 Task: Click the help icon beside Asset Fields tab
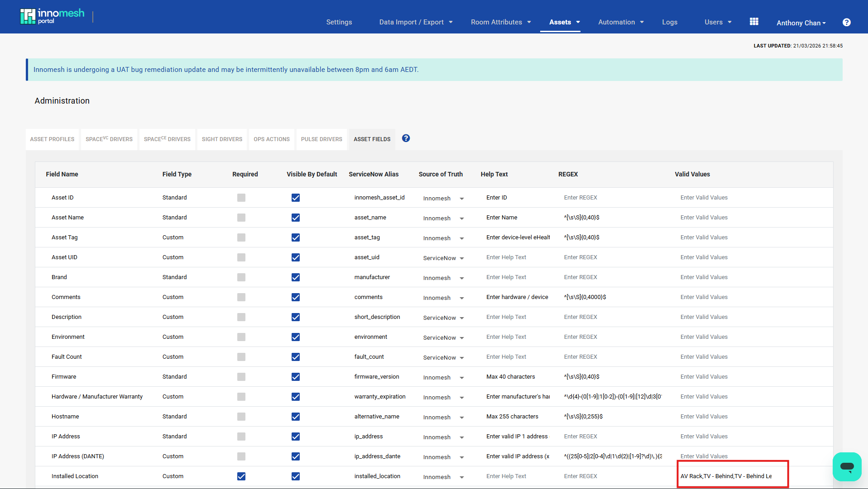click(x=405, y=138)
